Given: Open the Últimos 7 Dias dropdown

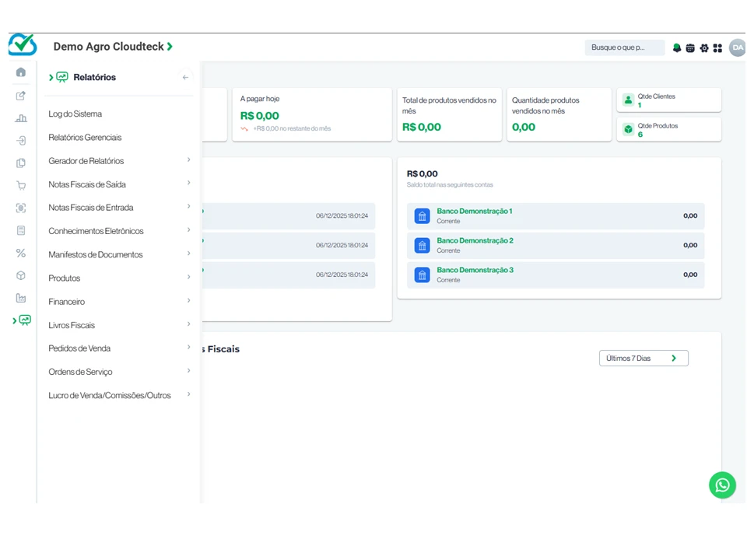Looking at the screenshot, I should pos(644,359).
